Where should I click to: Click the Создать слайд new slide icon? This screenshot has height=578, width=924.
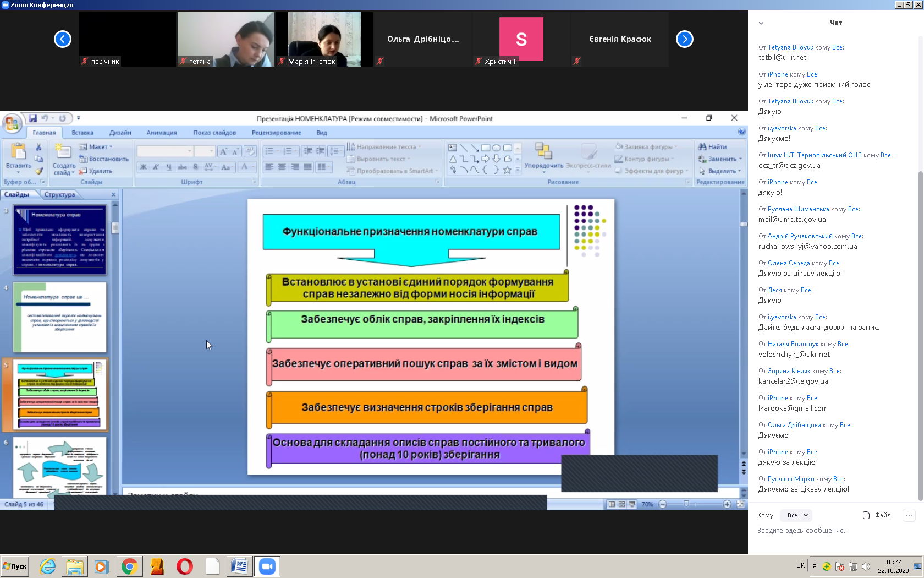pos(63,151)
